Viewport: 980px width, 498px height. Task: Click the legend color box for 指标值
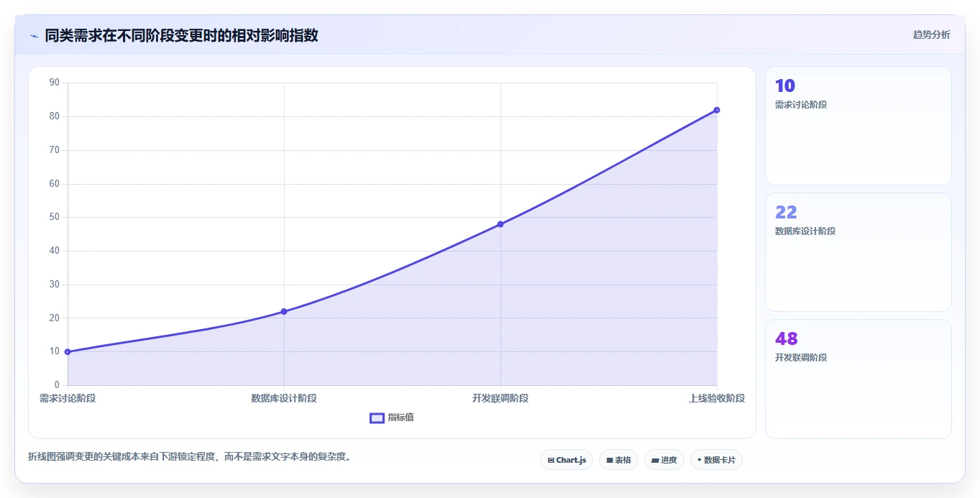click(x=377, y=418)
